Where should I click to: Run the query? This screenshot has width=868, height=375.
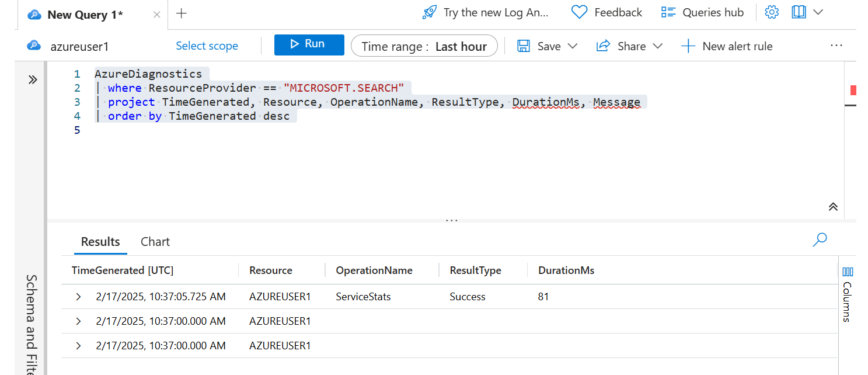click(309, 44)
